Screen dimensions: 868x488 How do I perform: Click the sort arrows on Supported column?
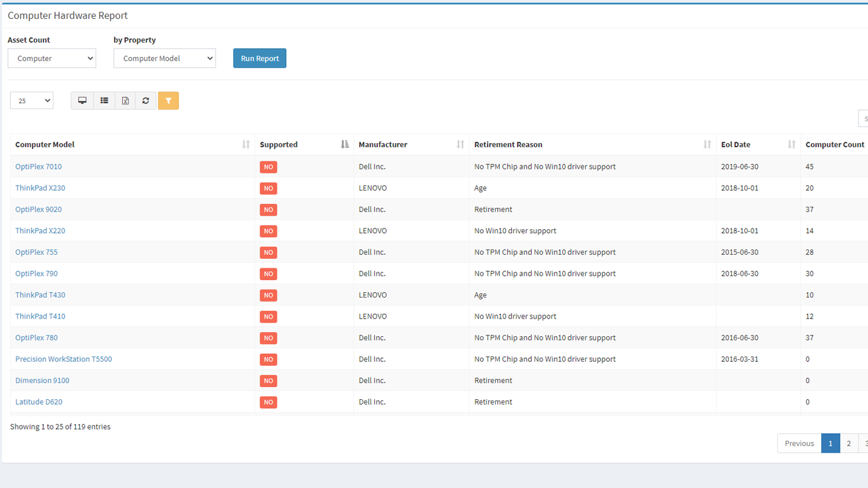[x=344, y=144]
